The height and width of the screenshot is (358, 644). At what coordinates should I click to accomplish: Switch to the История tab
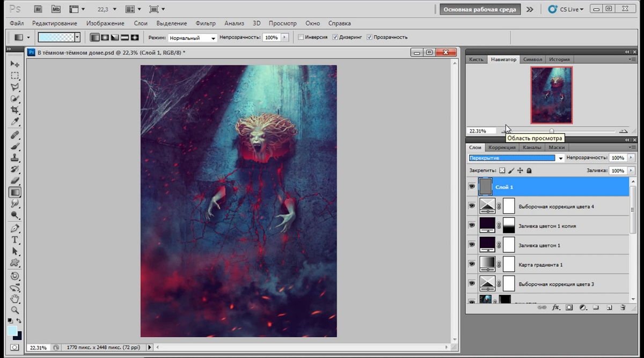point(560,59)
